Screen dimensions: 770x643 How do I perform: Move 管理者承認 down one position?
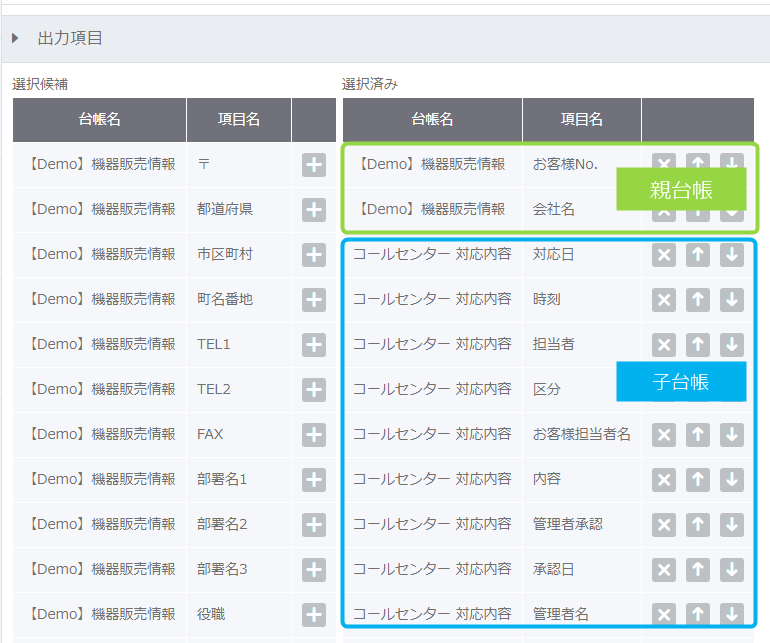coord(732,525)
